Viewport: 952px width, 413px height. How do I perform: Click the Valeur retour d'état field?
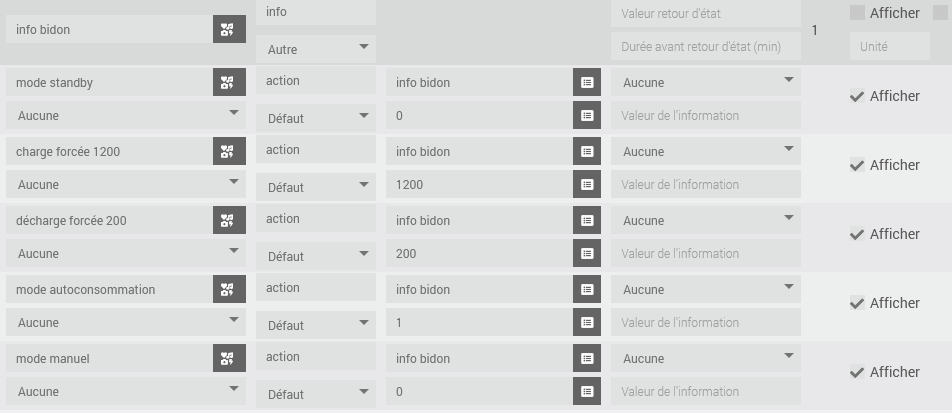[x=706, y=14]
